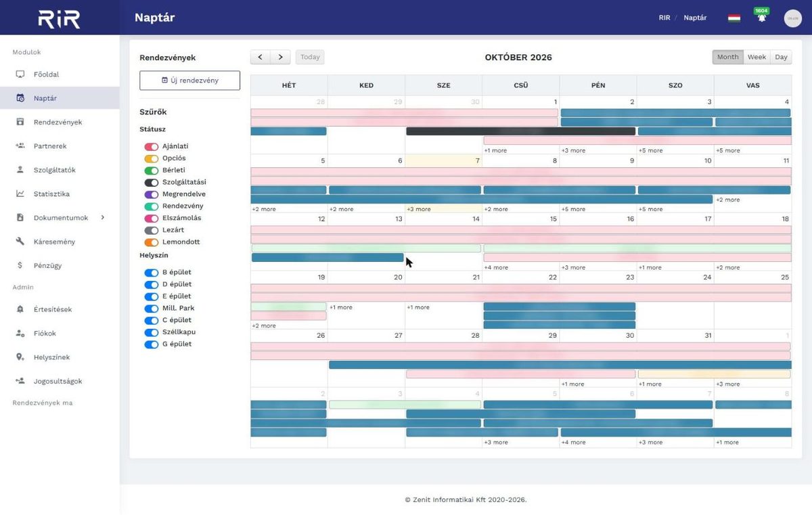
Task: Toggle the Opciós status filter
Action: (152, 158)
